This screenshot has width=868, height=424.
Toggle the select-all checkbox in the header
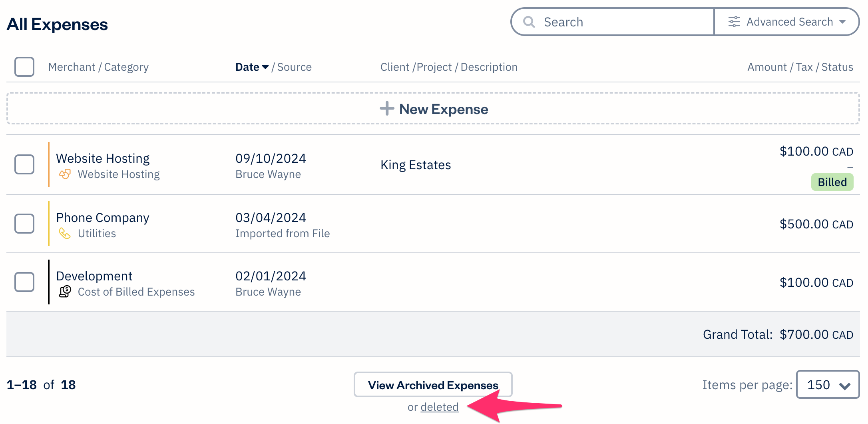tap(24, 67)
